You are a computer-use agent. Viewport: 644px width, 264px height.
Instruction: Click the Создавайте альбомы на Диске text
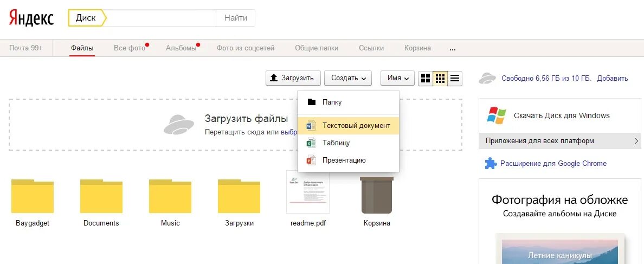click(x=560, y=214)
